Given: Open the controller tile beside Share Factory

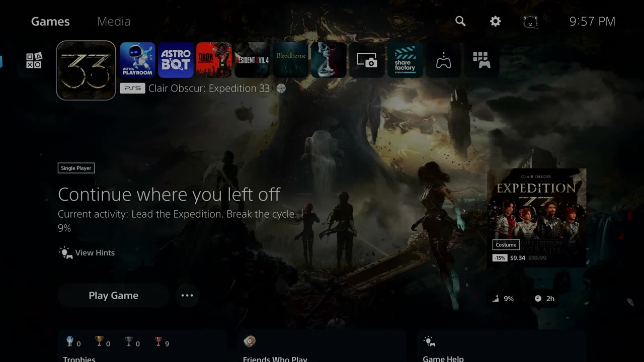Looking at the screenshot, I should tap(443, 60).
